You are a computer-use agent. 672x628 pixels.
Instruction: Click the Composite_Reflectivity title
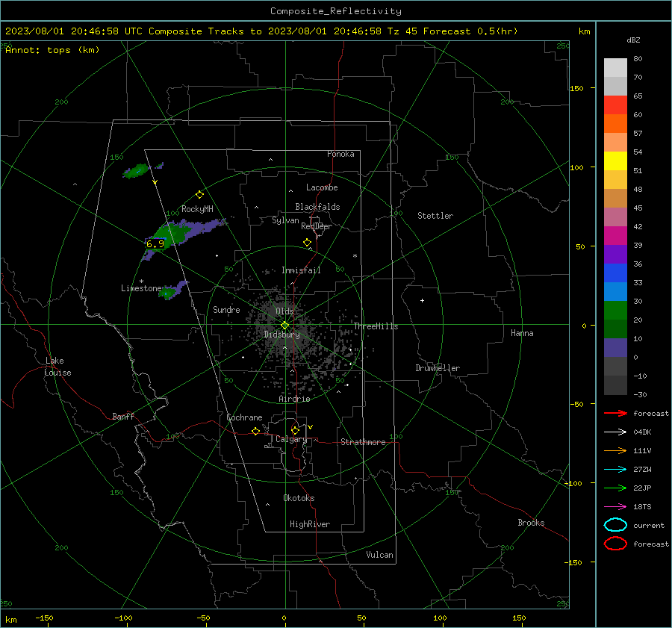[x=336, y=11]
